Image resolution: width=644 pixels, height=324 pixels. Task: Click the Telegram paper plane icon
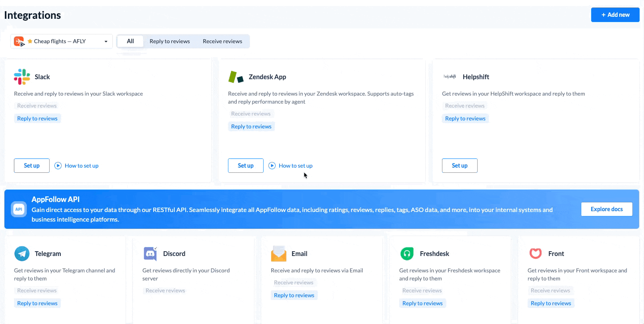point(22,254)
